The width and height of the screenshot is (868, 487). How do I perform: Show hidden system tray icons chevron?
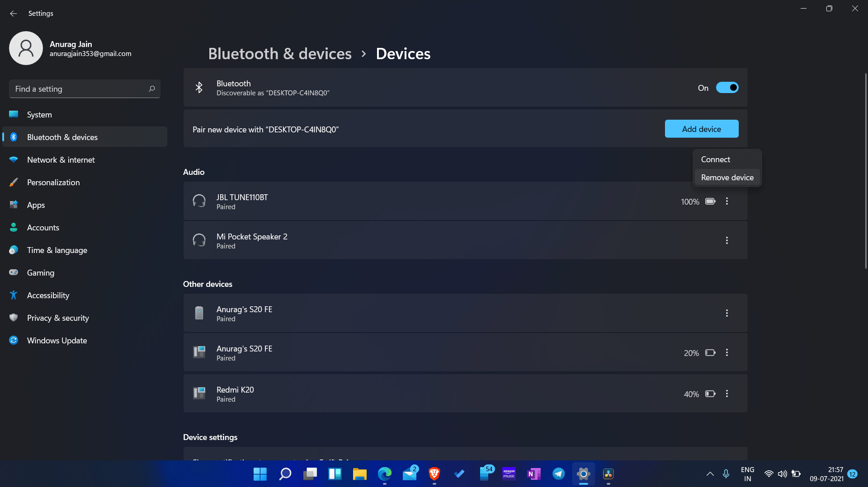[x=710, y=474]
